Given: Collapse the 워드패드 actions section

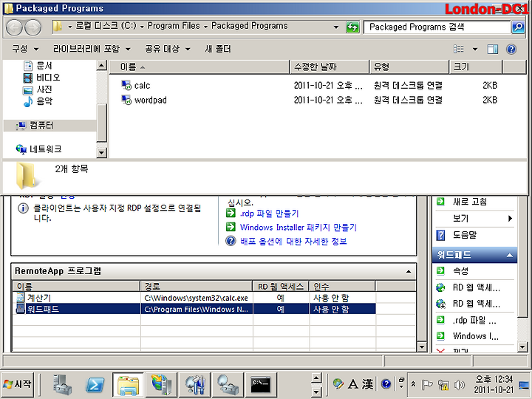Looking at the screenshot, I should (x=510, y=255).
